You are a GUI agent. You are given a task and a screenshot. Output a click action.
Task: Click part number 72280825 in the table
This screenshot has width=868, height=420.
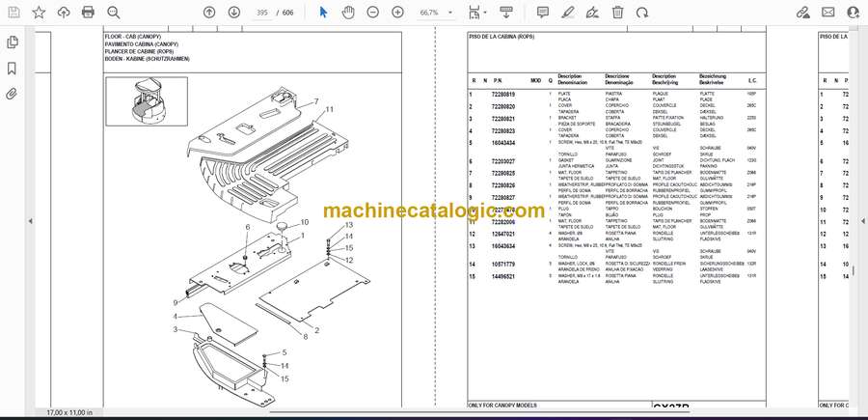[x=503, y=174]
